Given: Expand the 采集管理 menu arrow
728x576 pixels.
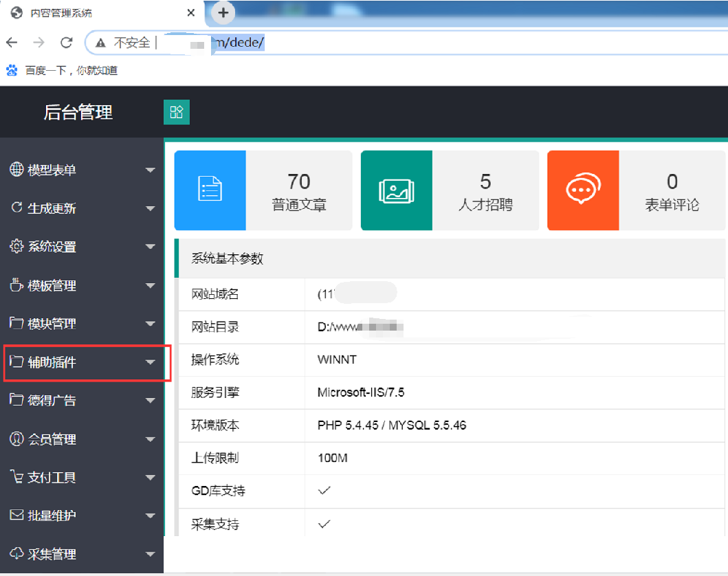Looking at the screenshot, I should pos(150,554).
